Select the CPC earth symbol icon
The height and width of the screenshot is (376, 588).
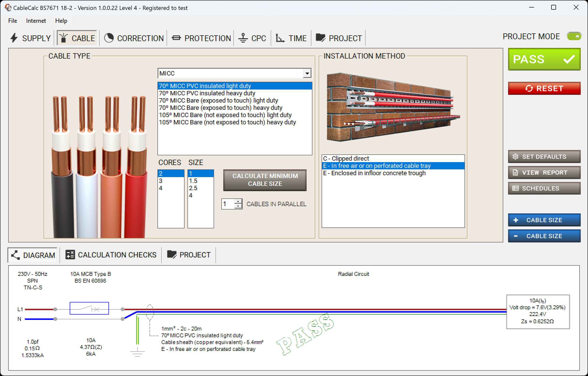click(243, 38)
